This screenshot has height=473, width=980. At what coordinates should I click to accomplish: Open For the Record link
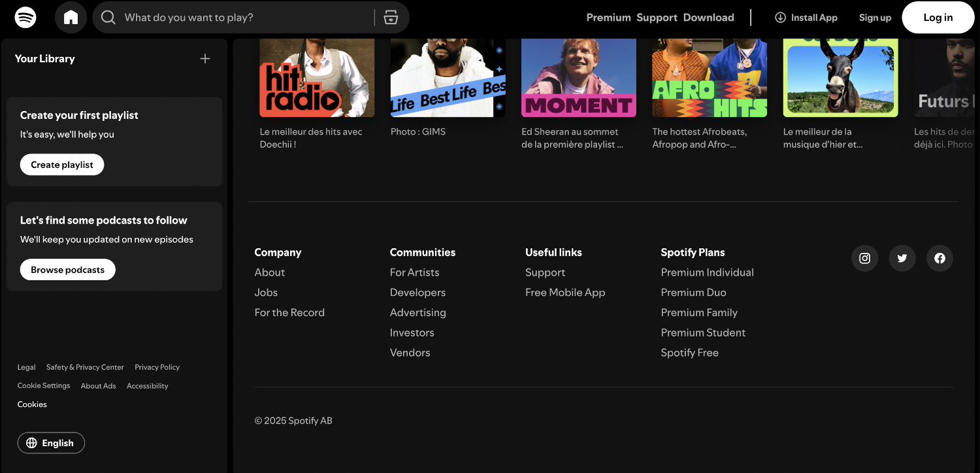pos(289,313)
